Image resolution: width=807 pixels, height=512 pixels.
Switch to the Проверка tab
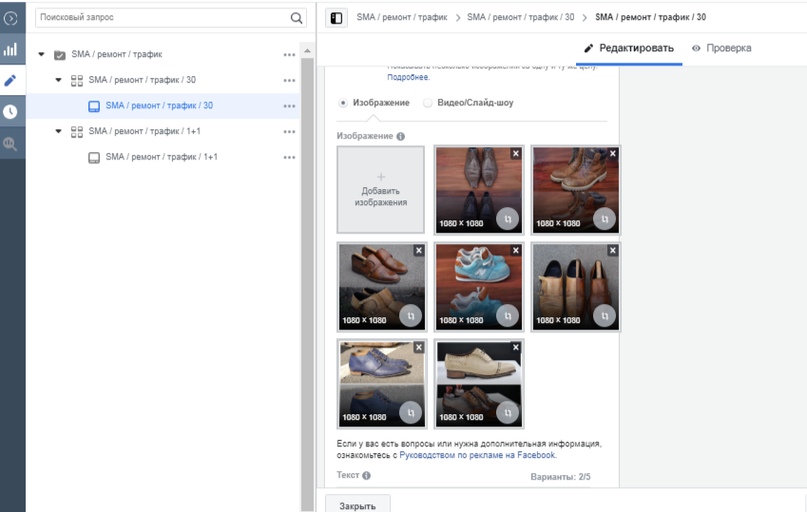pos(720,48)
